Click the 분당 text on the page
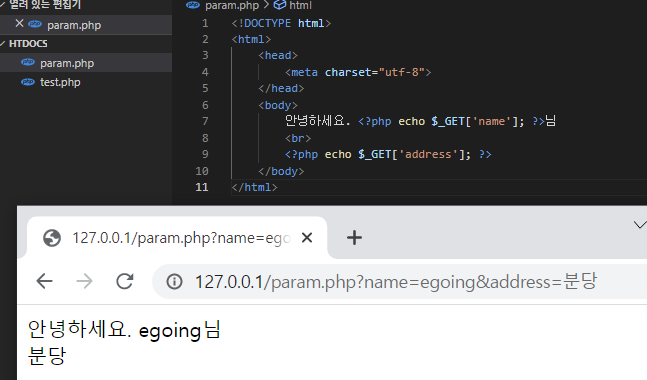Screen dimensions: 647x380 tap(47, 356)
